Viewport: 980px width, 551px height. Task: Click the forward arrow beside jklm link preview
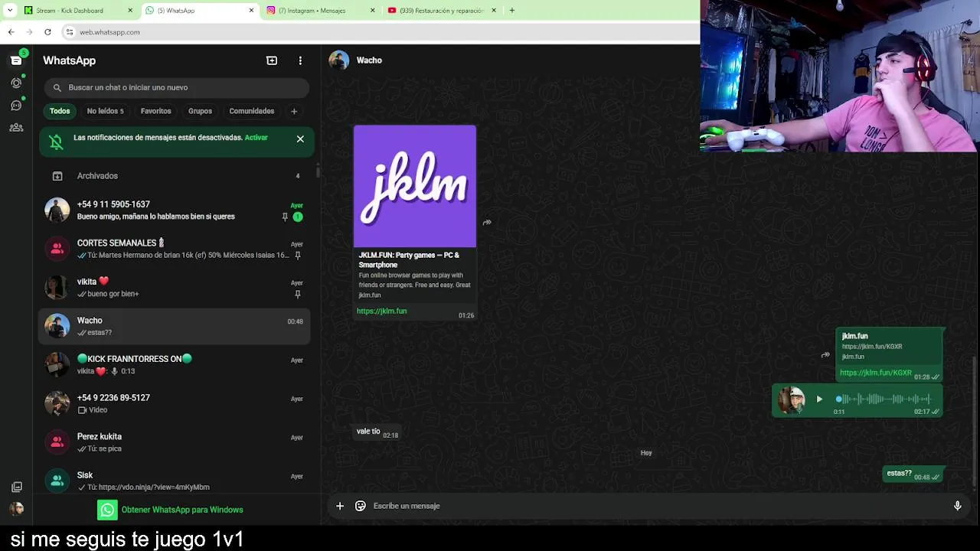pos(487,223)
